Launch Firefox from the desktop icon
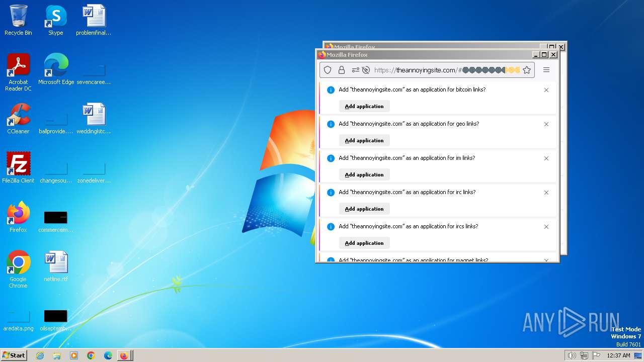Screen dimensions: 644x362 (18, 217)
